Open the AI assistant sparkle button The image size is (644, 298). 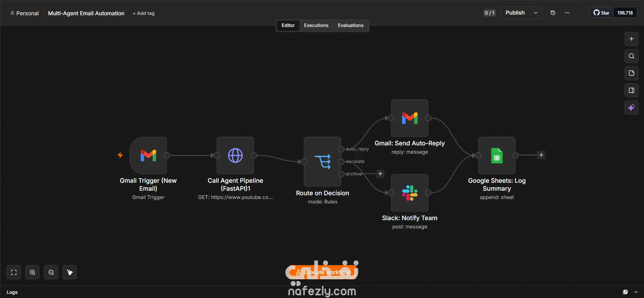632,108
